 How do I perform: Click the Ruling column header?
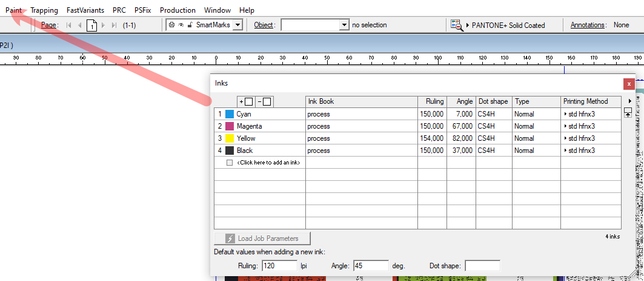(x=432, y=101)
